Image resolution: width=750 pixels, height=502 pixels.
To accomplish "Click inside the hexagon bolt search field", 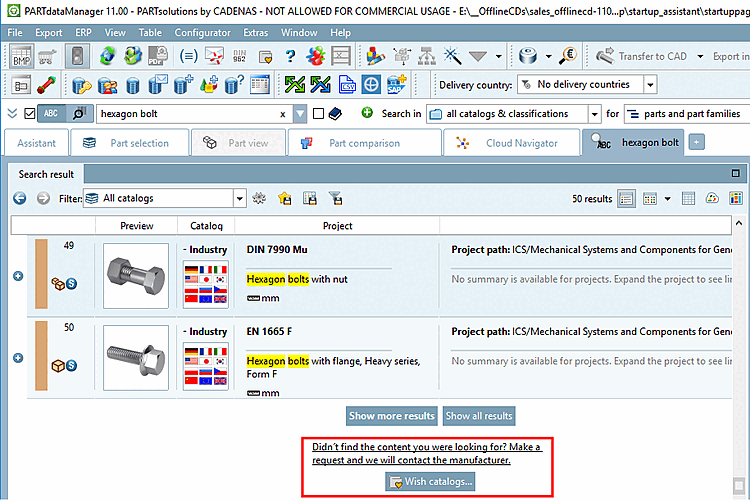I will 189,114.
